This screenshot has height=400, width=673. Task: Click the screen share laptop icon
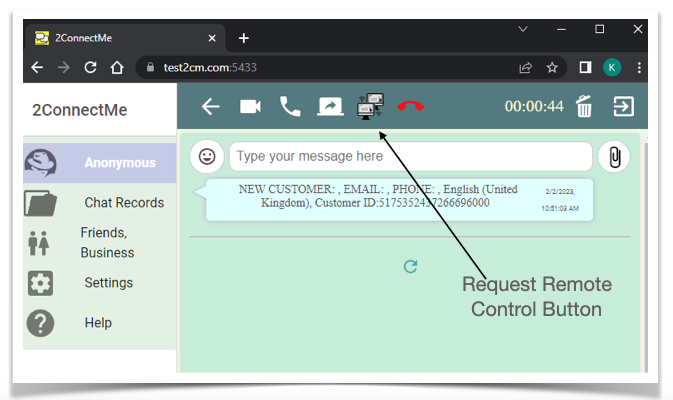pos(330,106)
